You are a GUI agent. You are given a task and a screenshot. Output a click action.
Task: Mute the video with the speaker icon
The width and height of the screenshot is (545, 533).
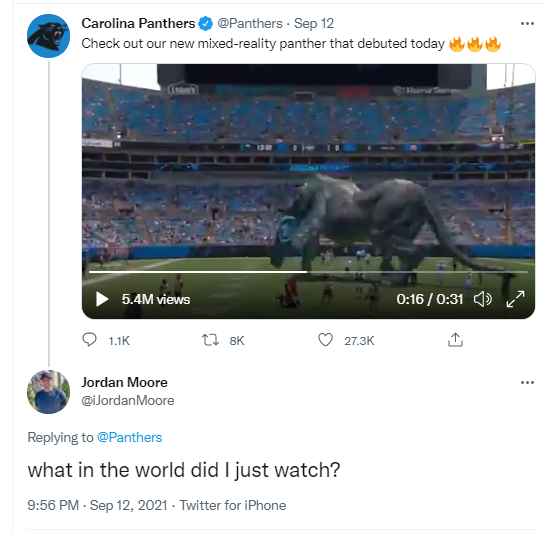click(483, 299)
